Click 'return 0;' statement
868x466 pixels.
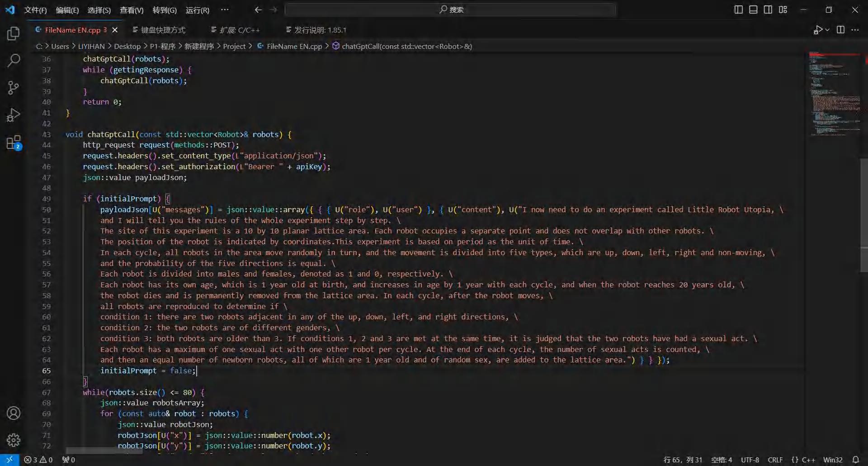[102, 102]
